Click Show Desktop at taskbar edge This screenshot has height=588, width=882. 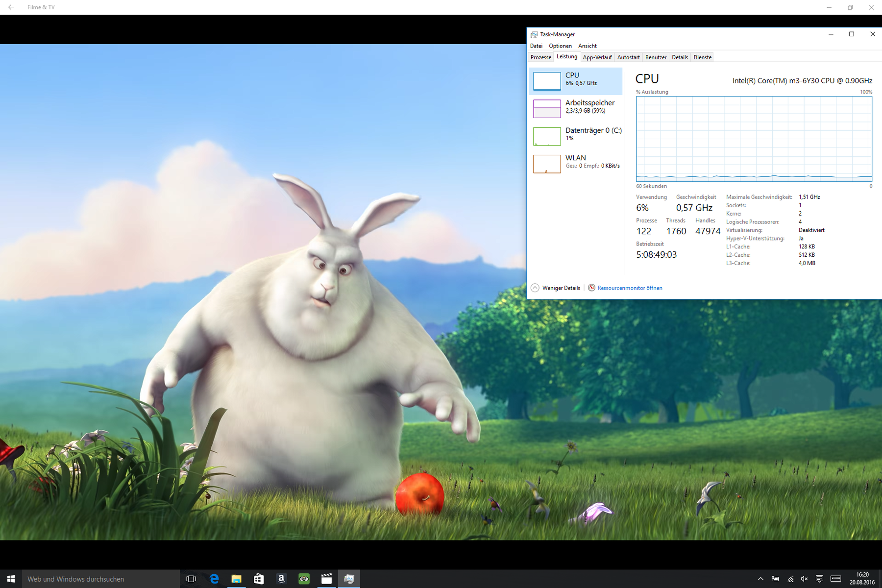[x=880, y=579]
